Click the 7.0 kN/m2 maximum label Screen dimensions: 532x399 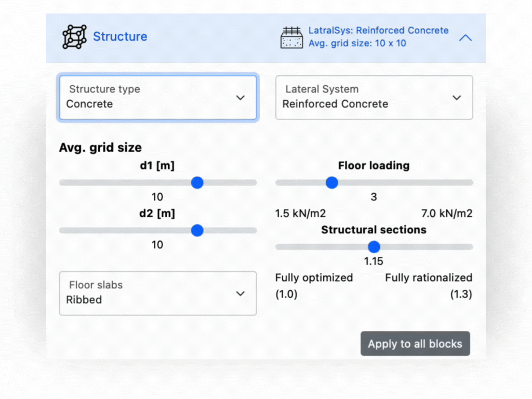[x=446, y=214]
